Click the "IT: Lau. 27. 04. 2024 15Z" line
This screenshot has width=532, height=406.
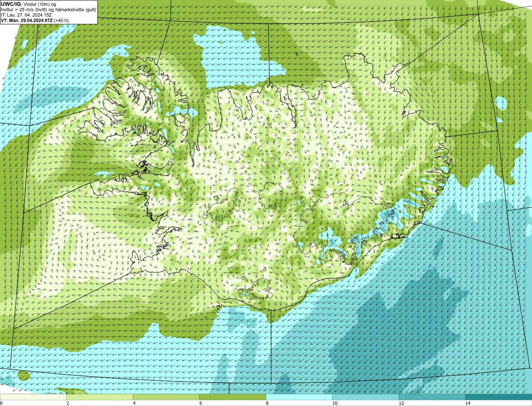coord(26,15)
